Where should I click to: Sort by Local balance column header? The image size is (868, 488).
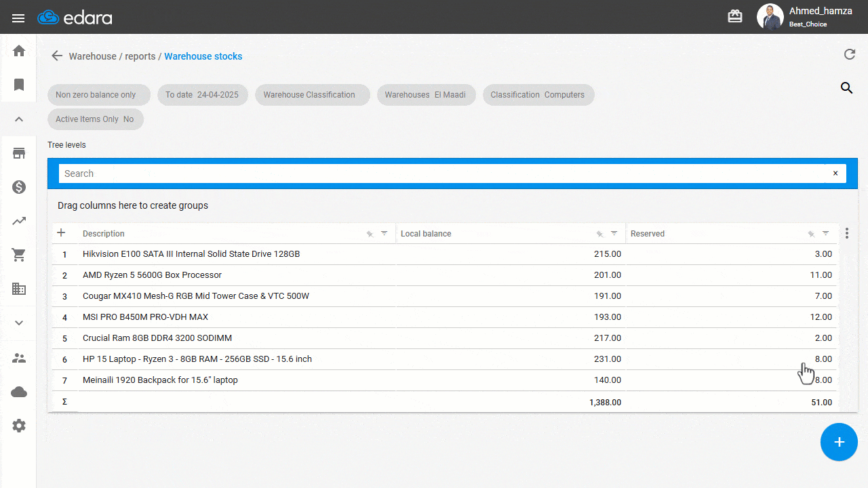click(426, 234)
